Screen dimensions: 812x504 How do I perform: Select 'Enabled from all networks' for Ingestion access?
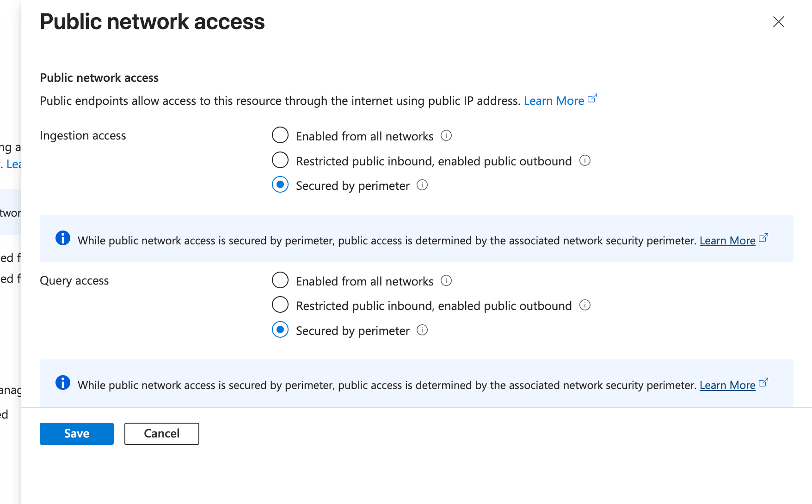coord(280,135)
